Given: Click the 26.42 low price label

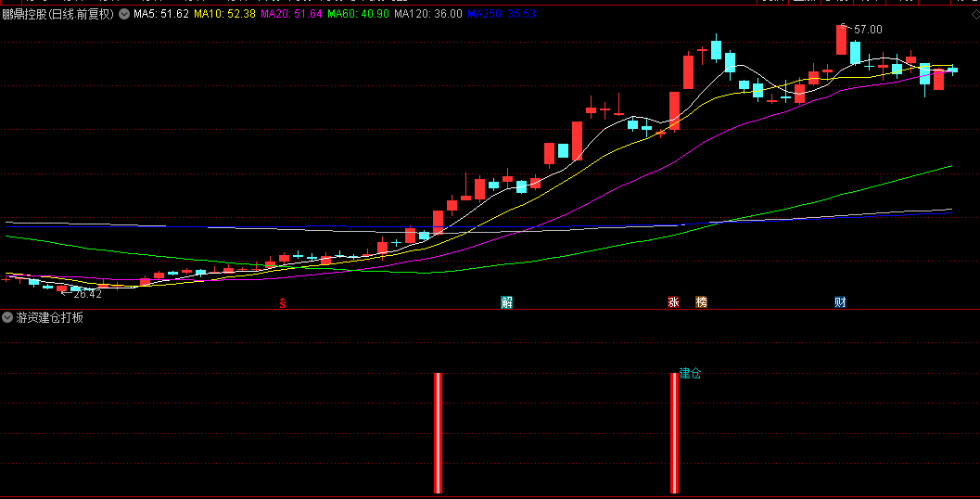Looking at the screenshot, I should point(87,294).
